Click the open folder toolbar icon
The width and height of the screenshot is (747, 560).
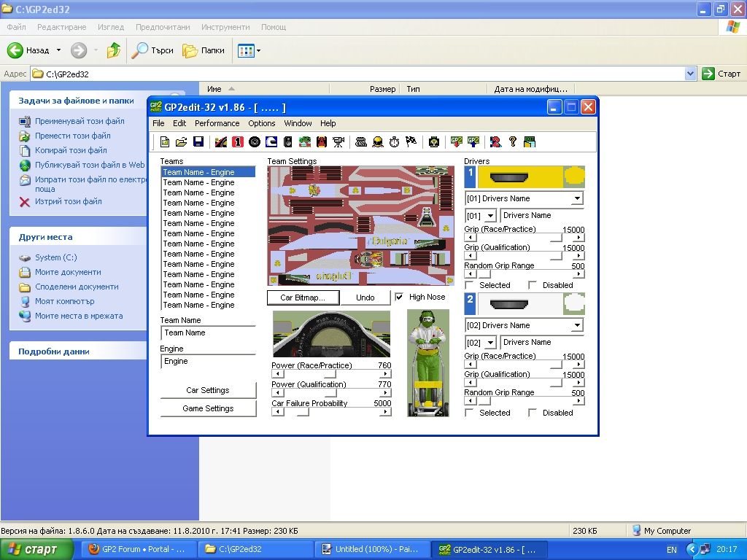(181, 141)
